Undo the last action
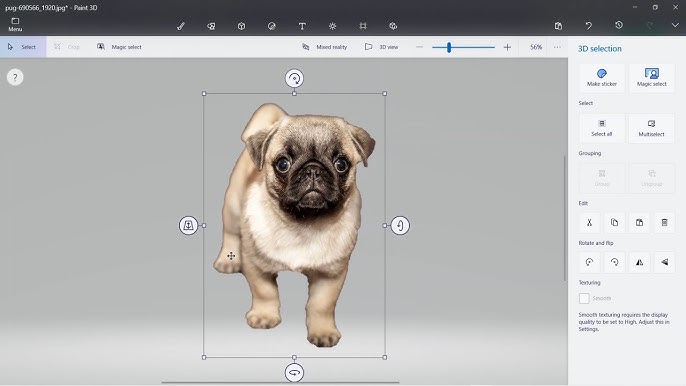 pos(588,26)
